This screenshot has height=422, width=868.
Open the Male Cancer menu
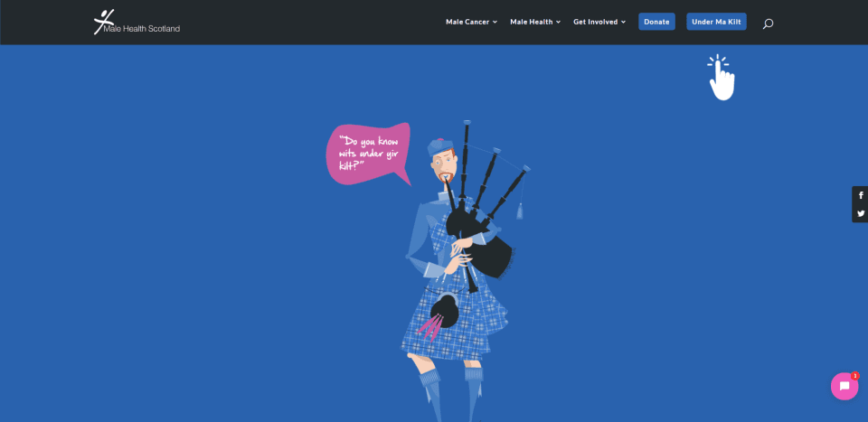pos(471,22)
